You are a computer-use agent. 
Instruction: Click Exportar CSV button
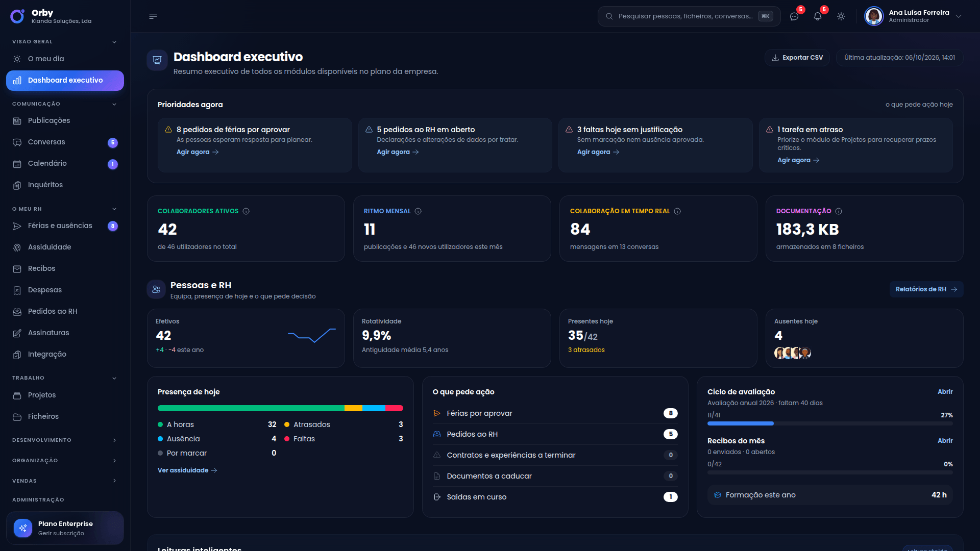coord(797,58)
